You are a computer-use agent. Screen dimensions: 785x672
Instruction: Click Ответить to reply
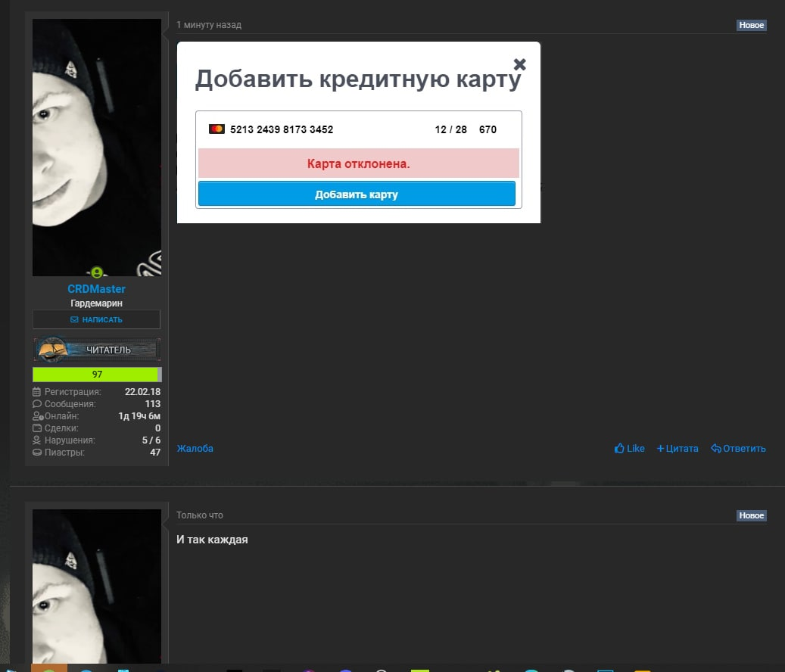pyautogui.click(x=738, y=448)
